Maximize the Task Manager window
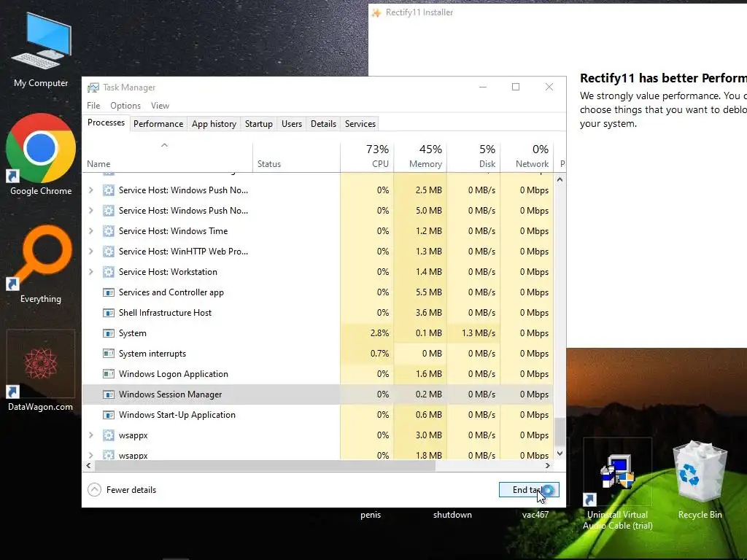 coord(516,87)
